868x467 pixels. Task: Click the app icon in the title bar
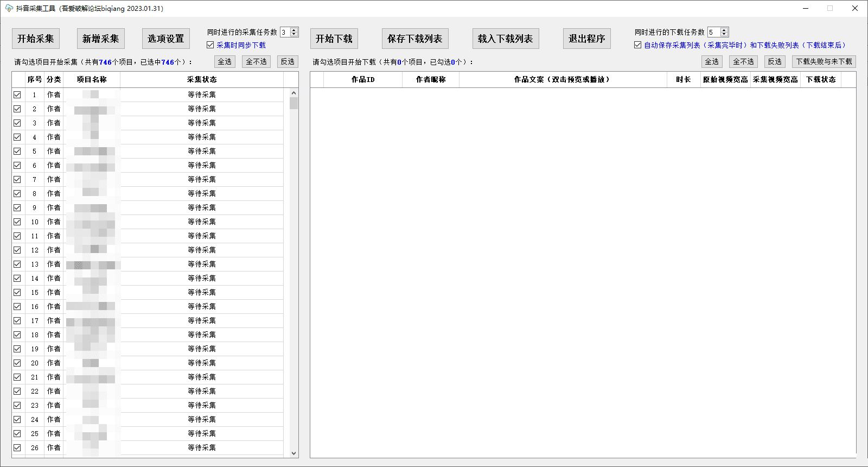click(9, 8)
